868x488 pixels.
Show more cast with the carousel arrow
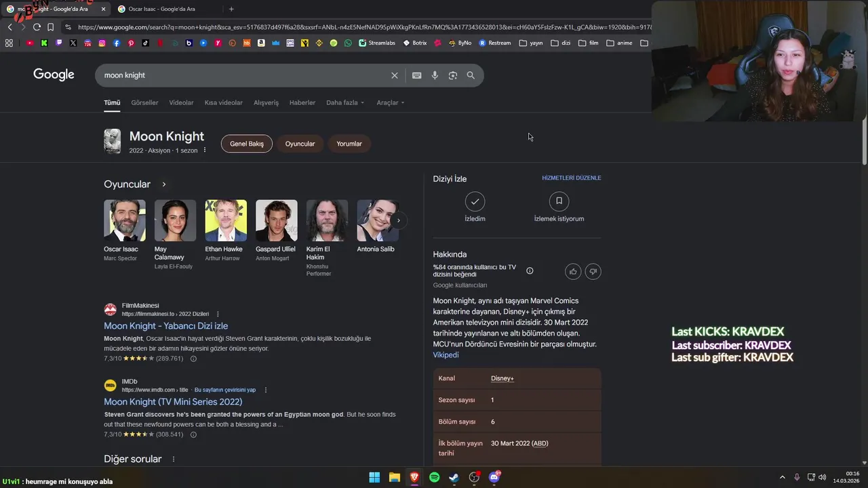pyautogui.click(x=398, y=220)
